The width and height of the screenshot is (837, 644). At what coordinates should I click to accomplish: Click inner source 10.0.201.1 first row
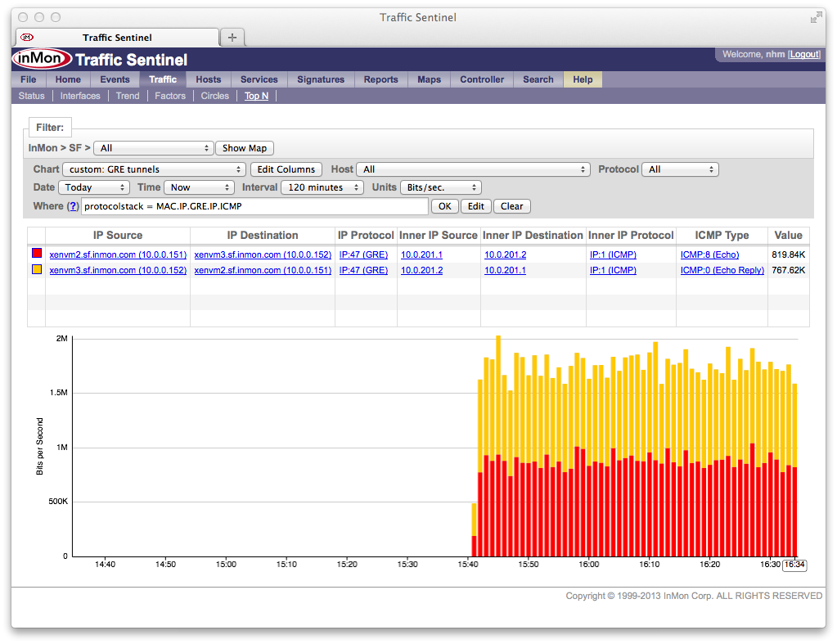click(421, 254)
